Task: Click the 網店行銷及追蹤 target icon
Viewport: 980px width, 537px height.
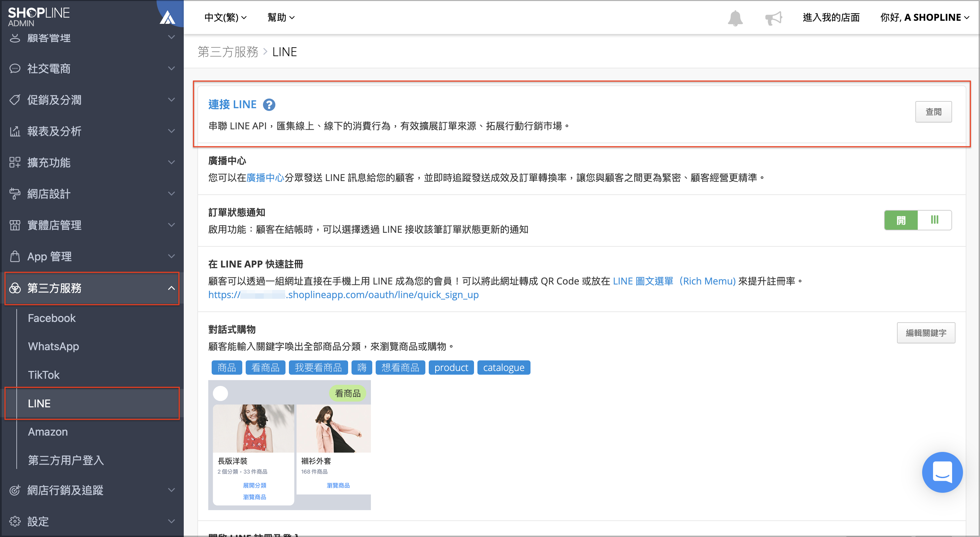Action: (15, 490)
